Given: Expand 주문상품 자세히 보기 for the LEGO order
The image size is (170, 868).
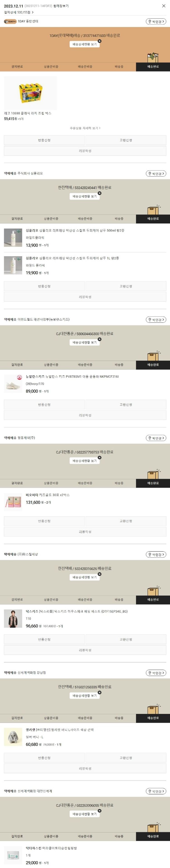Looking at the screenshot, I should click(85, 128).
